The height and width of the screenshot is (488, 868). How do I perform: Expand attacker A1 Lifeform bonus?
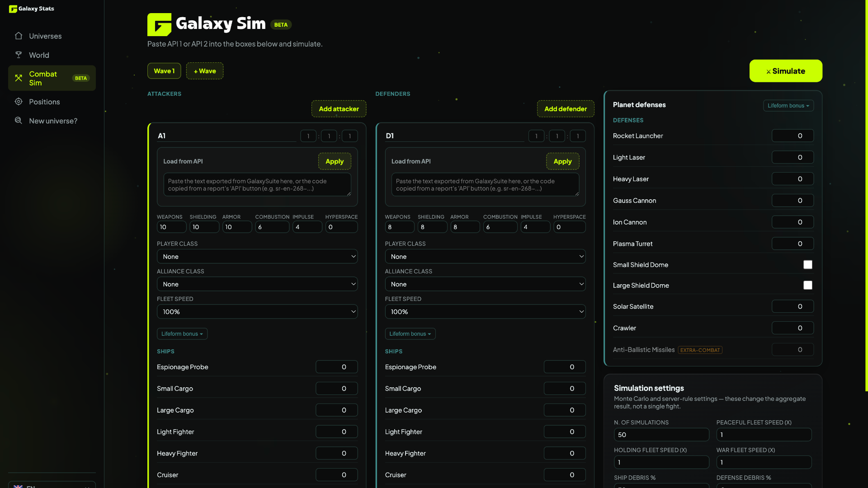[x=182, y=334]
